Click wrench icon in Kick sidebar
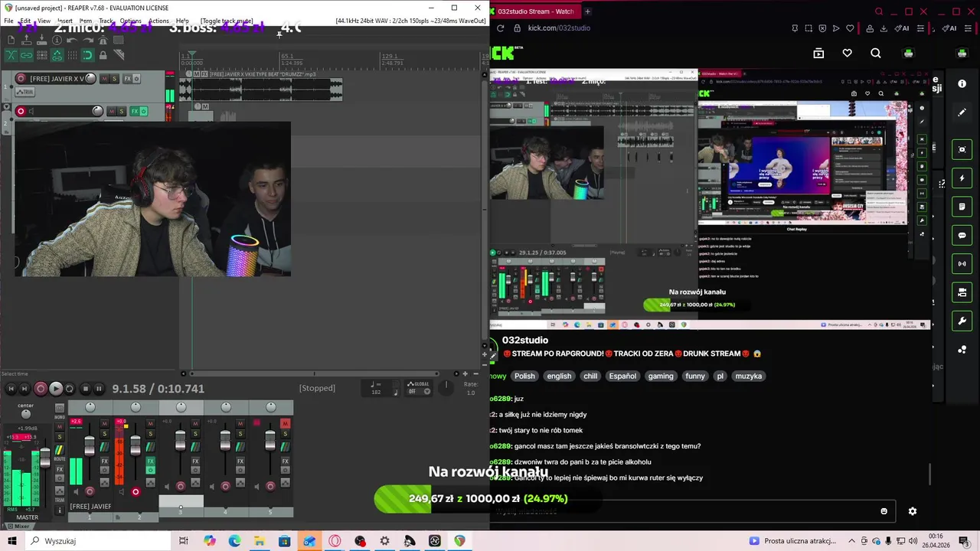980x551 pixels. coord(962,321)
